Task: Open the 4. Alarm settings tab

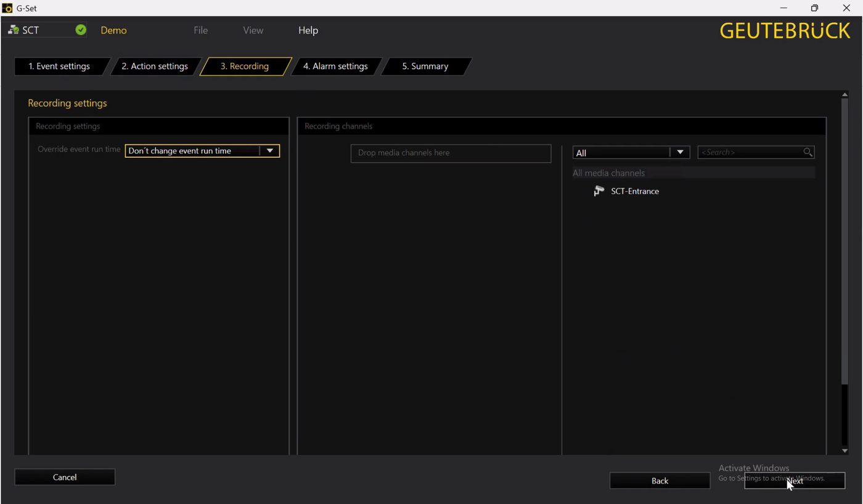Action: [335, 67]
